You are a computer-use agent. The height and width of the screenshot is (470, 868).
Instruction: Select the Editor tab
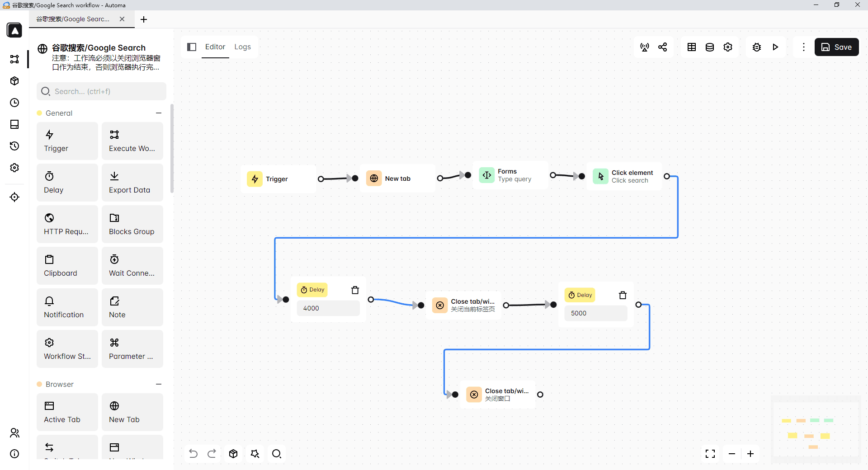[215, 47]
